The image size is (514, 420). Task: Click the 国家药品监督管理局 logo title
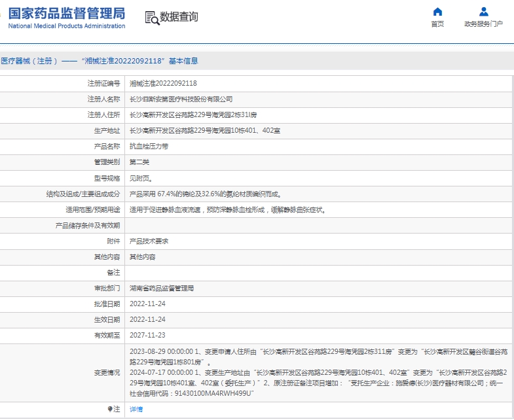pos(67,14)
